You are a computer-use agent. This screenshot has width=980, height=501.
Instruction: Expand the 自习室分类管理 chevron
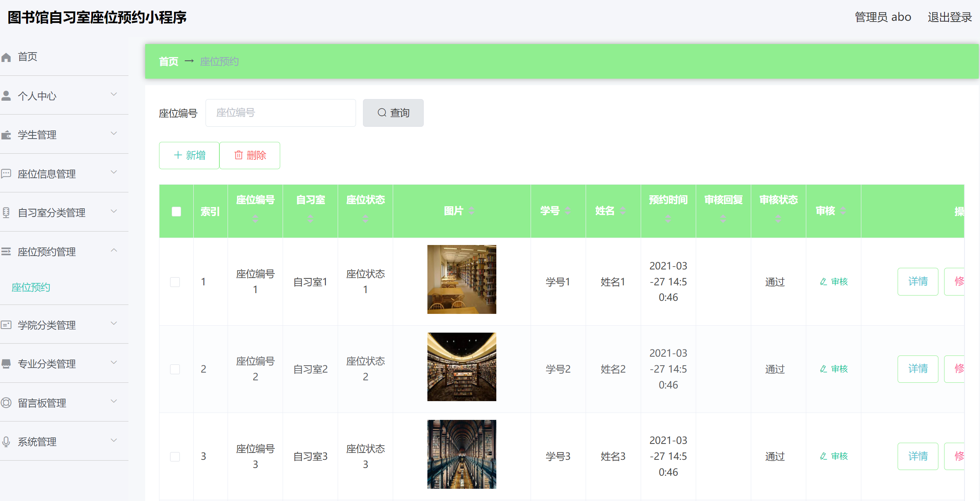(x=114, y=211)
